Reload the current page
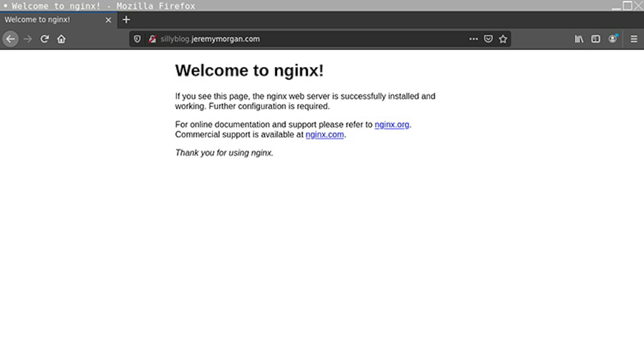 click(45, 39)
